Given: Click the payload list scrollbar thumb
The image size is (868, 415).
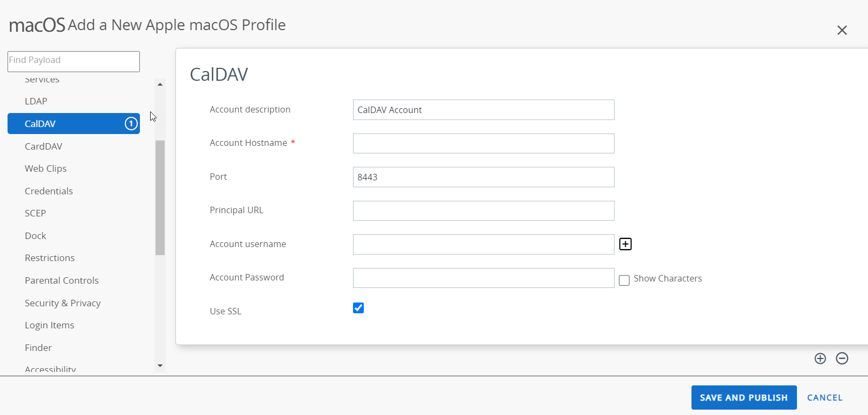Looking at the screenshot, I should [160, 198].
